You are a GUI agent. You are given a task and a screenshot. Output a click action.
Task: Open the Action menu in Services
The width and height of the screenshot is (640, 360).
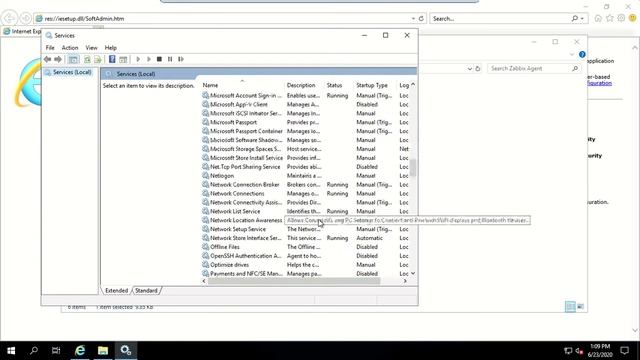click(70, 48)
